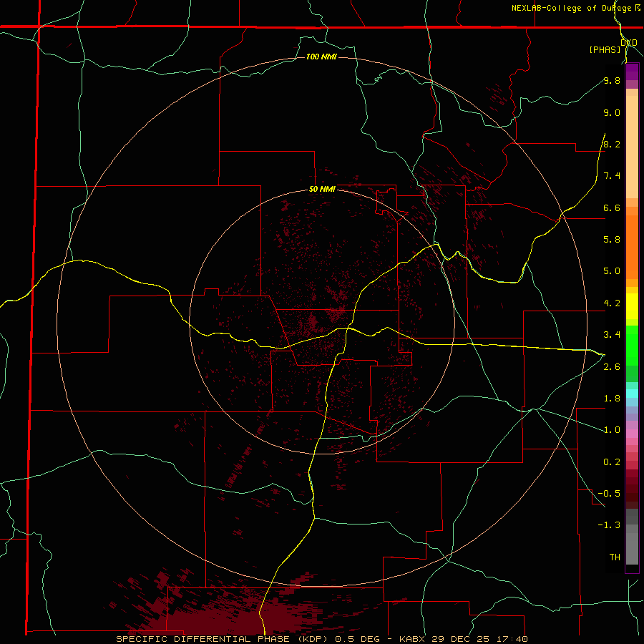Click the TH legend label
This screenshot has width=644, height=644.
tap(615, 557)
